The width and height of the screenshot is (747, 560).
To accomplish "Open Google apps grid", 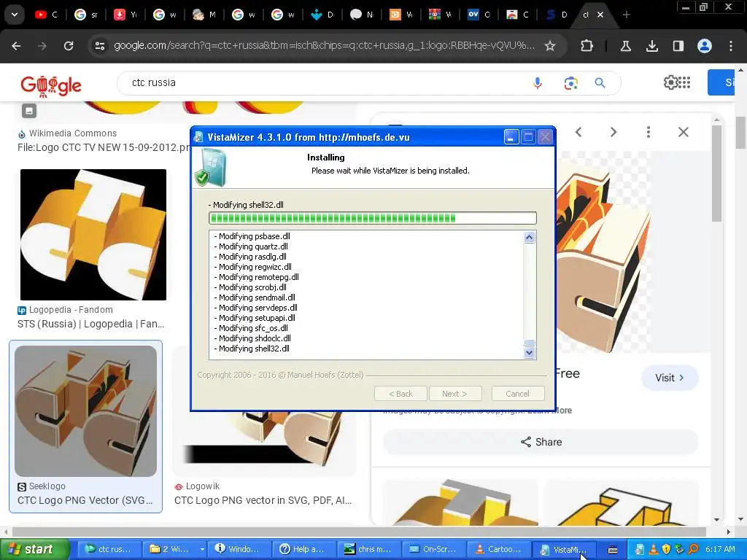I will [x=684, y=82].
